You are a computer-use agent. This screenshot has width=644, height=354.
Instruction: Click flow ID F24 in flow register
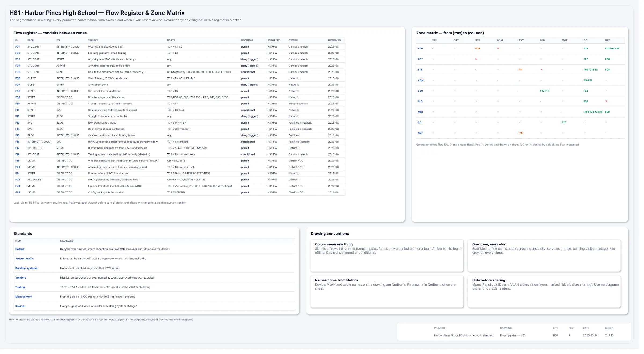17,193
